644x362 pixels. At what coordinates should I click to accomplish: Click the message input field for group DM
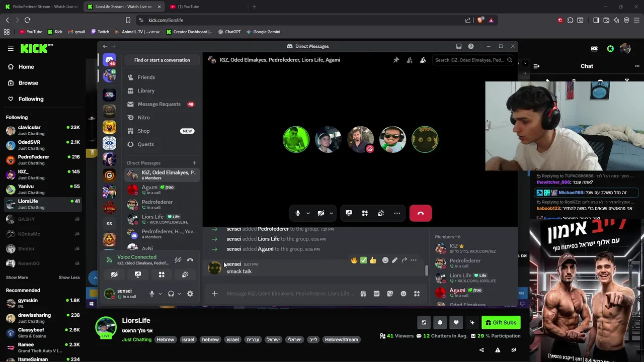(x=290, y=294)
